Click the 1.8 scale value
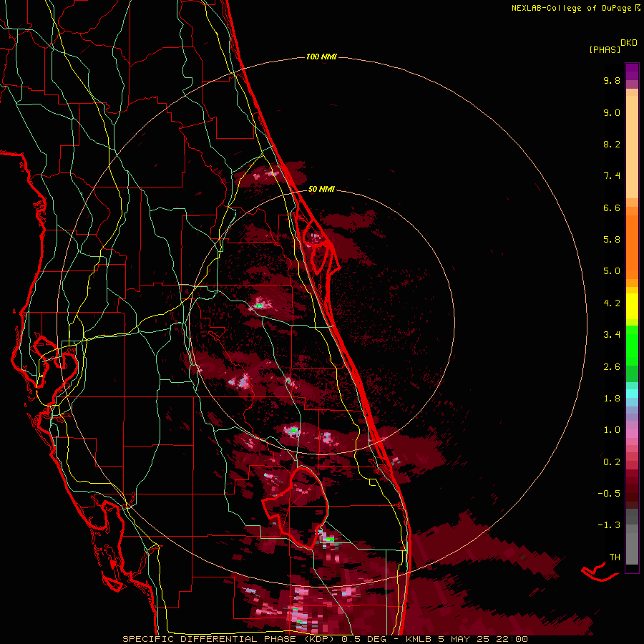Screen dimensions: 644x644 tap(612, 399)
